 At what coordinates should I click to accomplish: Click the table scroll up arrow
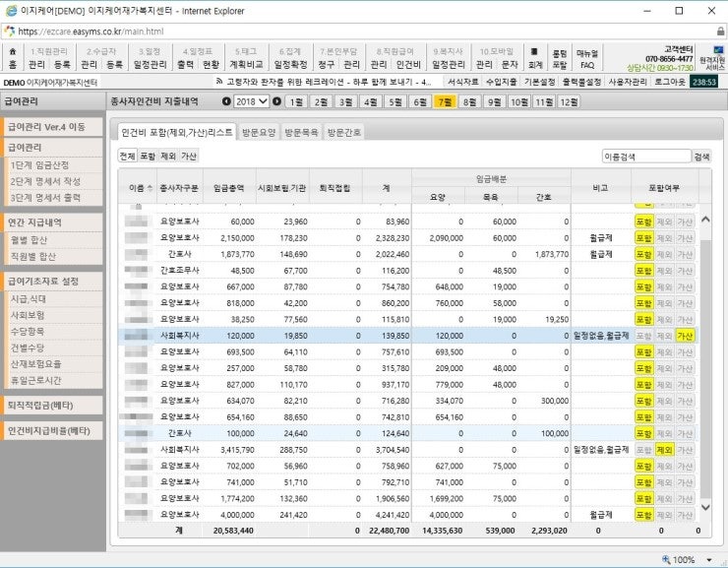pyautogui.click(x=705, y=220)
